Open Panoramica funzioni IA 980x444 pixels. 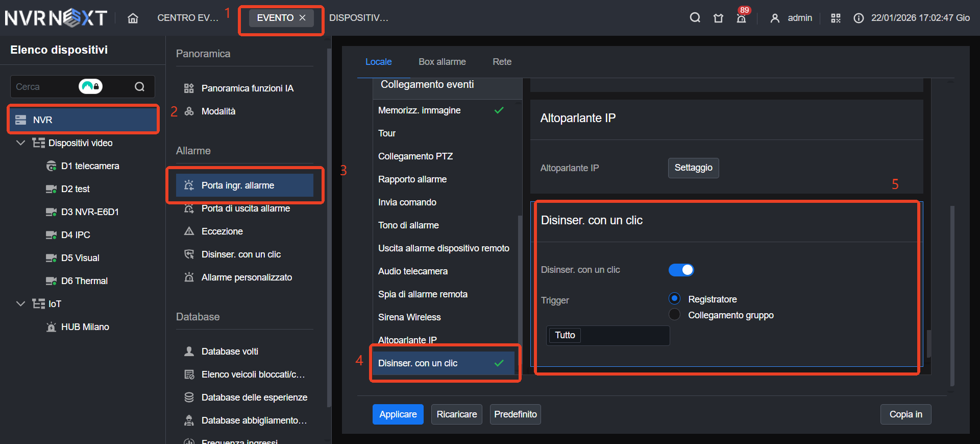[244, 88]
